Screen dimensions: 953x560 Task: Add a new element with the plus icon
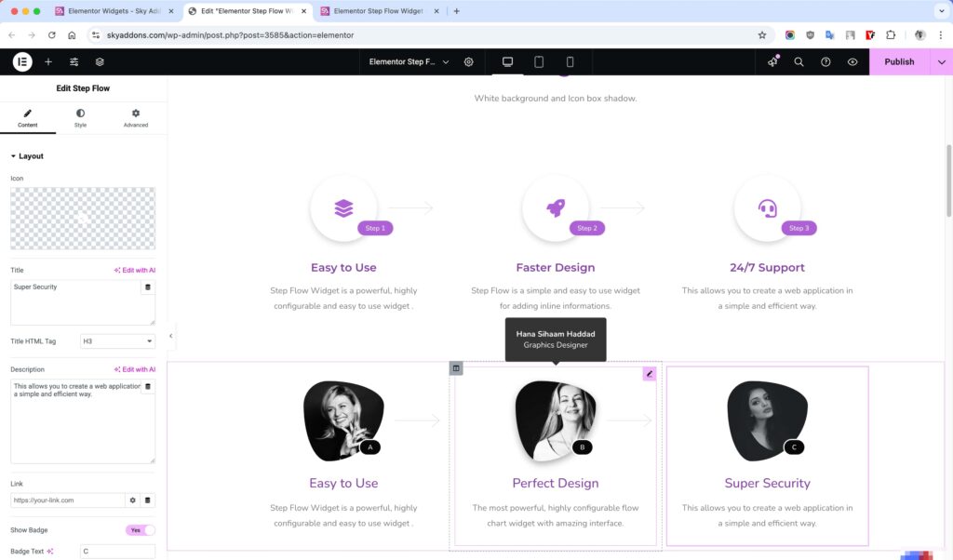48,62
